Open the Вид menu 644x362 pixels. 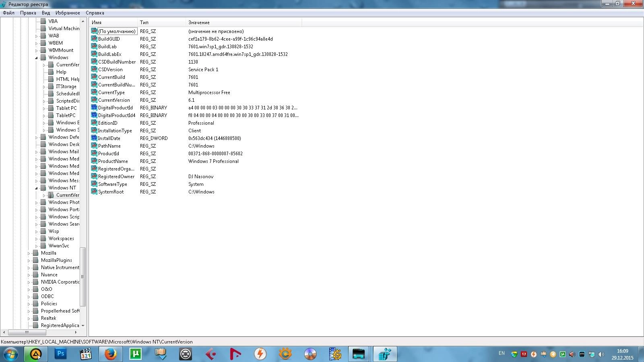[x=46, y=13]
